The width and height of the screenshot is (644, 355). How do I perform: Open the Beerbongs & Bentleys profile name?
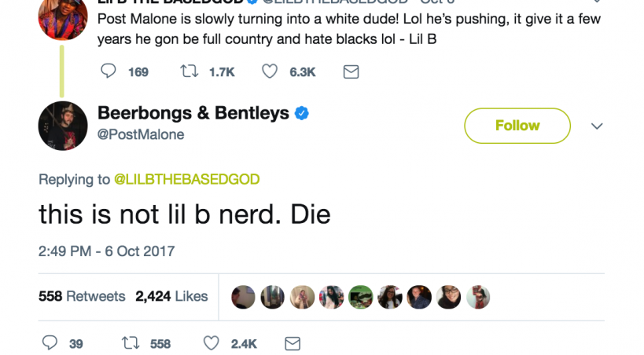pos(193,113)
